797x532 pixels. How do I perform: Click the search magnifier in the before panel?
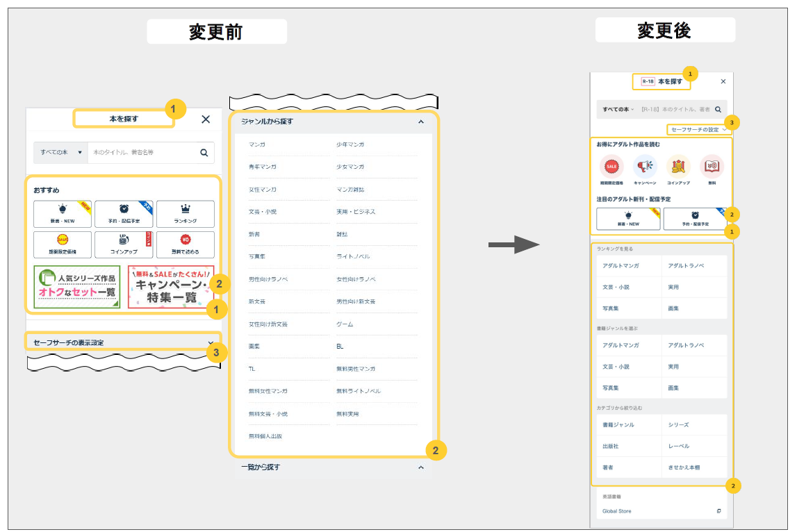pos(204,152)
